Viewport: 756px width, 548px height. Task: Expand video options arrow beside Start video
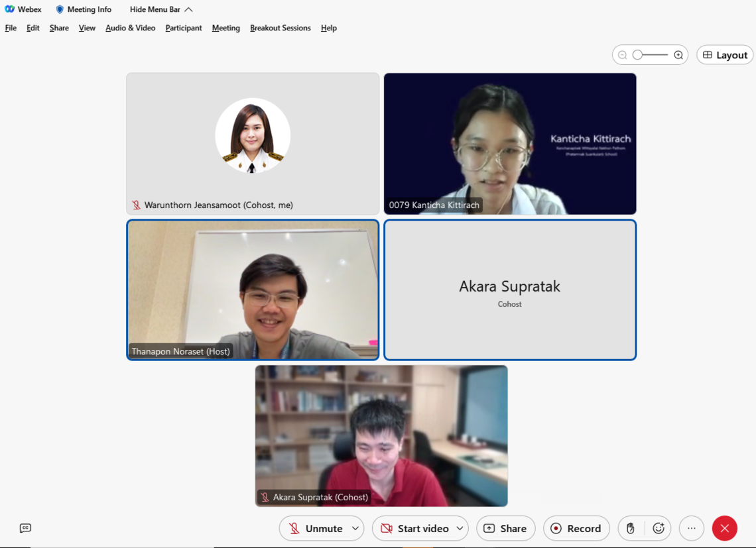(x=460, y=528)
